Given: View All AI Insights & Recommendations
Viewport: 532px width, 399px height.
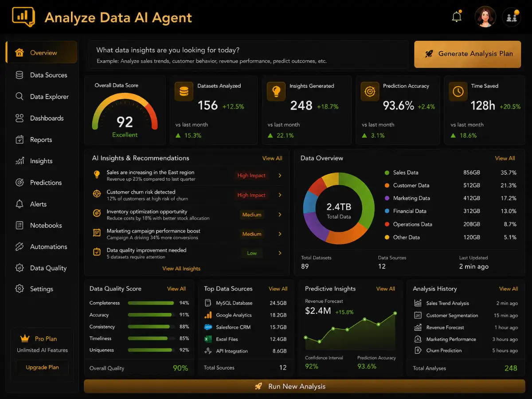Looking at the screenshot, I should 272,158.
